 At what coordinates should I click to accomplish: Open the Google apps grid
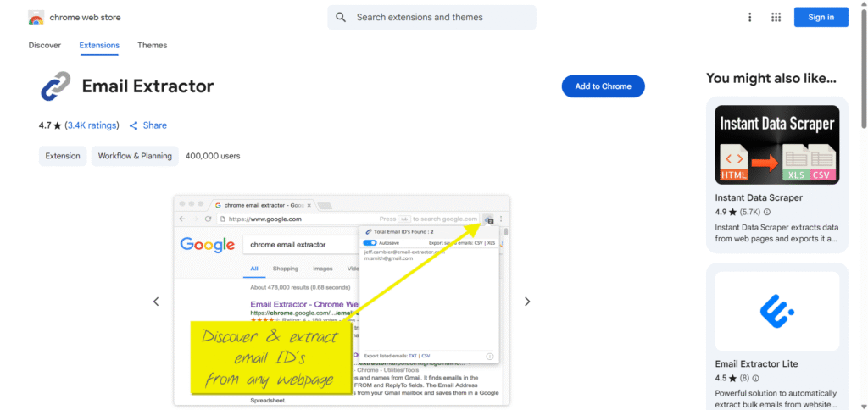[x=776, y=17]
